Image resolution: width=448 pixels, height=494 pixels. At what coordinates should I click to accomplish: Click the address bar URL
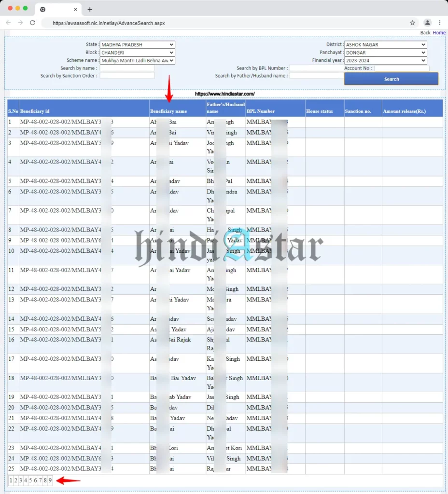(x=109, y=23)
